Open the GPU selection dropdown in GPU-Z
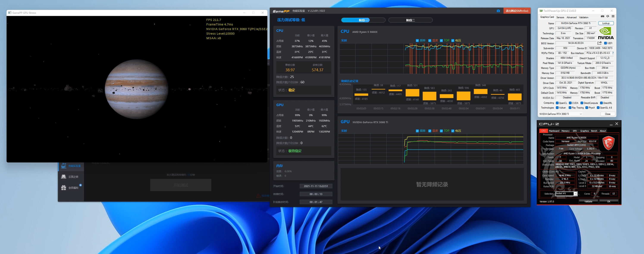Screen dimensions: 644x254 point(561,114)
